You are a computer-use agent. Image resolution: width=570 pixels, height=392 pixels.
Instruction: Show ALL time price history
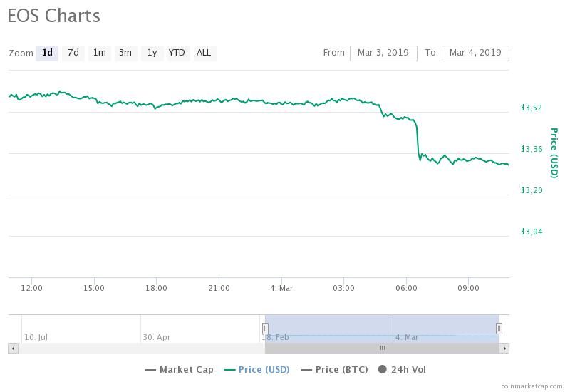(x=204, y=53)
